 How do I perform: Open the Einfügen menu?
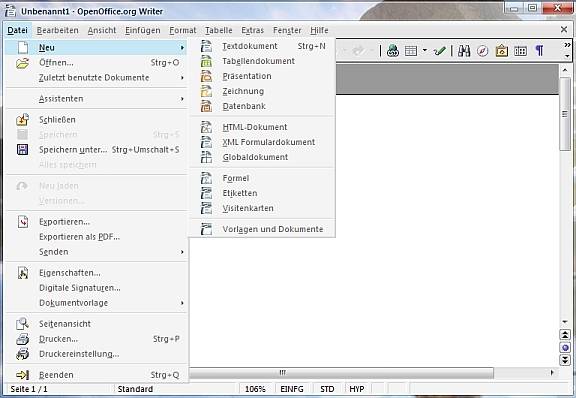coord(143,30)
